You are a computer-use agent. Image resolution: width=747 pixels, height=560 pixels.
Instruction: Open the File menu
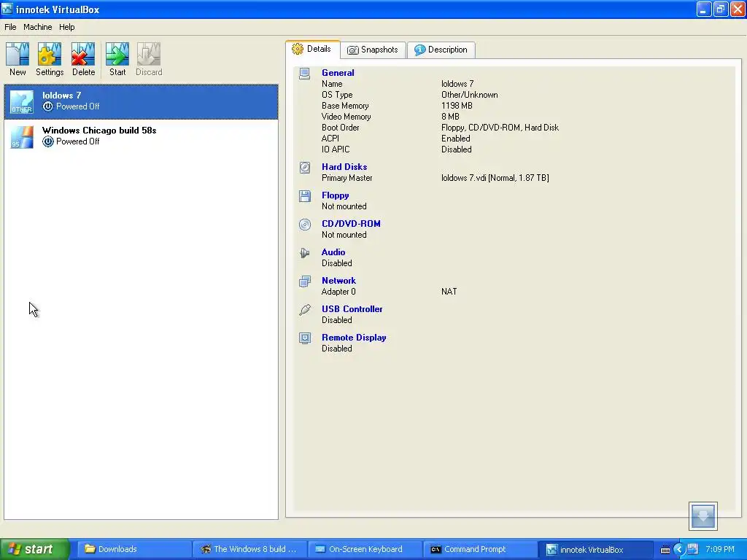point(10,27)
